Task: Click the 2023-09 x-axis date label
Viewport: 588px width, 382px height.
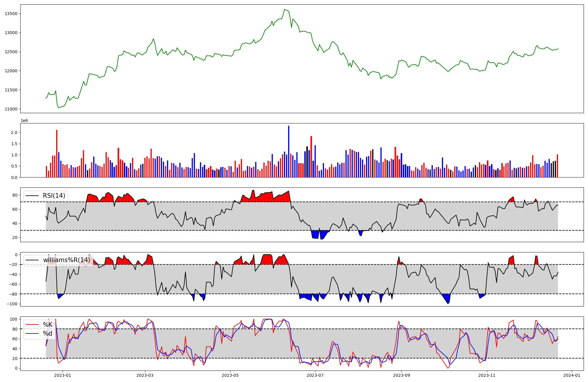Action: pos(402,375)
